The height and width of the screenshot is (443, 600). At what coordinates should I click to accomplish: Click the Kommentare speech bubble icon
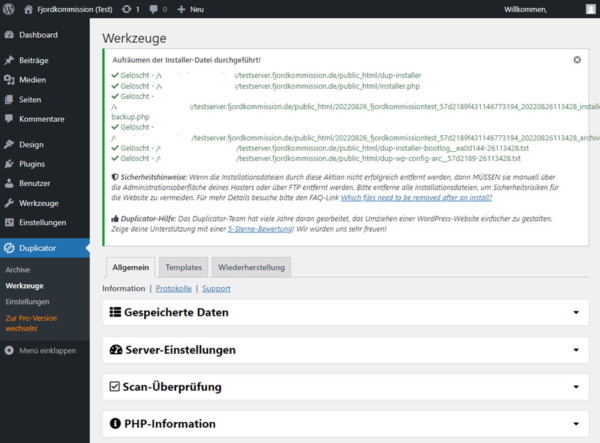9,119
